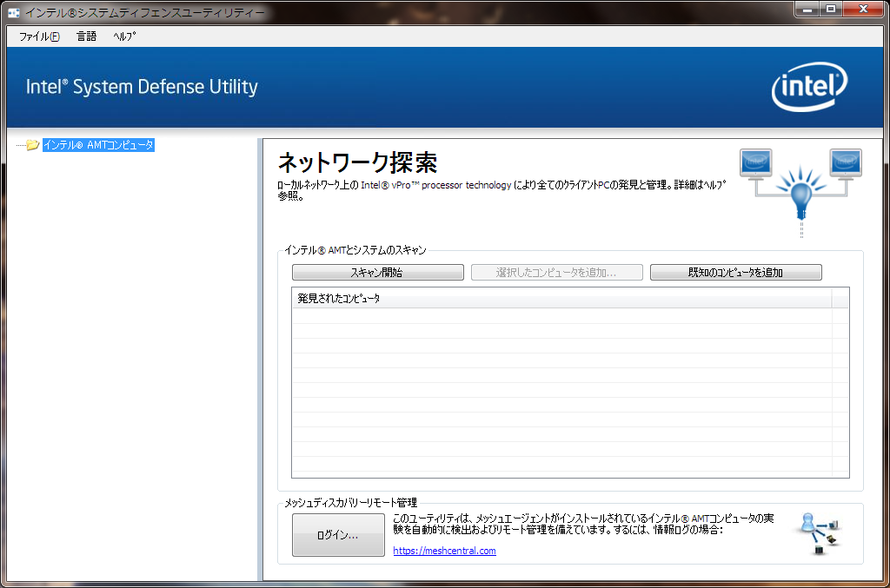Viewport: 890px width, 588px height.
Task: Open the 言語 menu
Action: click(86, 36)
